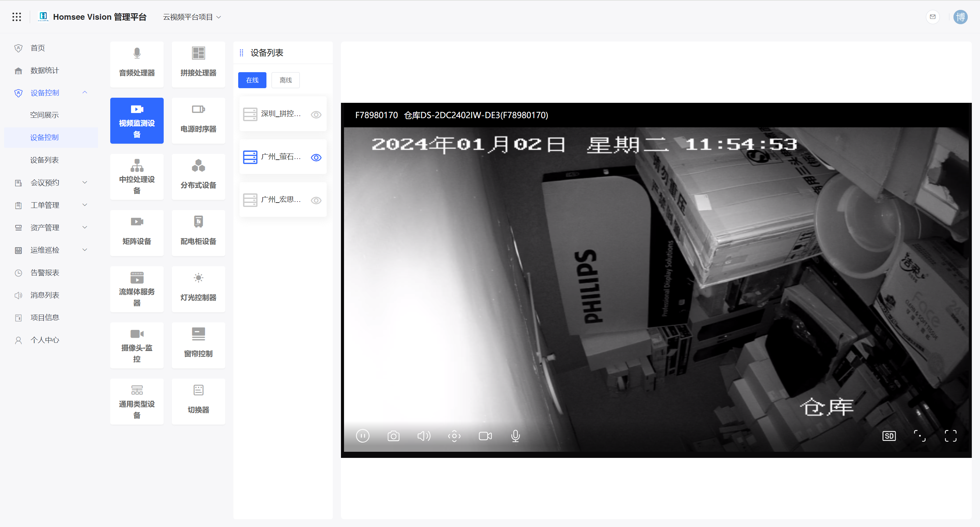Expand the 工单管理 sidebar menu

pos(51,205)
